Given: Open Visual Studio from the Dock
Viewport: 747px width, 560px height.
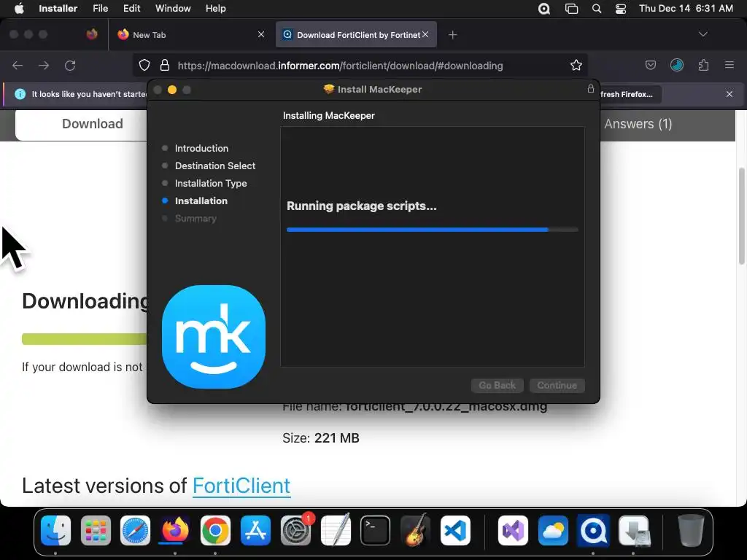Looking at the screenshot, I should coord(513,530).
